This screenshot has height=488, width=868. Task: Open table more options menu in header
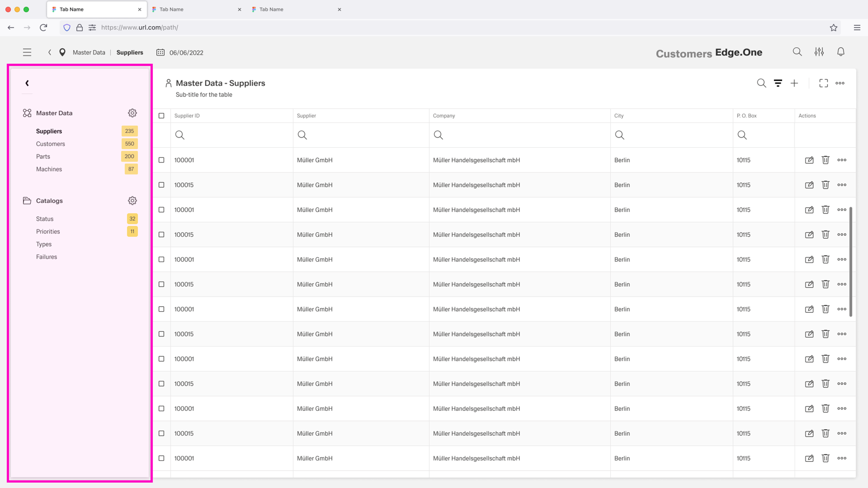tap(840, 83)
